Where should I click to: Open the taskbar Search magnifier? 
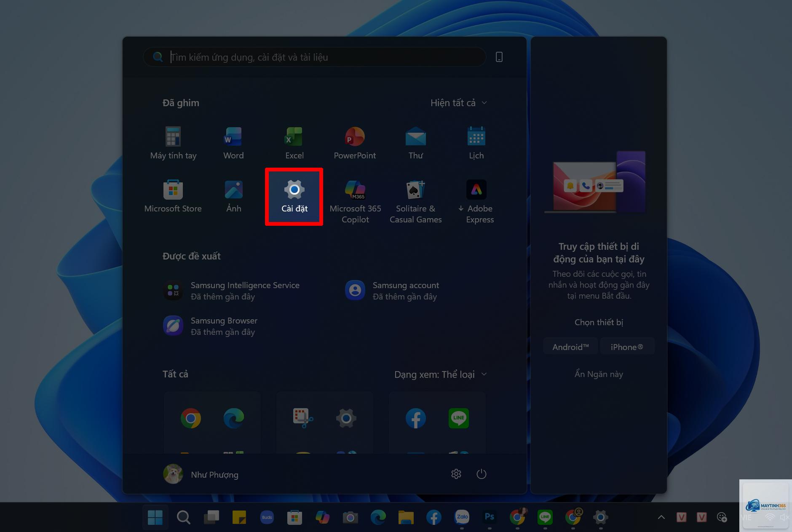pyautogui.click(x=183, y=517)
